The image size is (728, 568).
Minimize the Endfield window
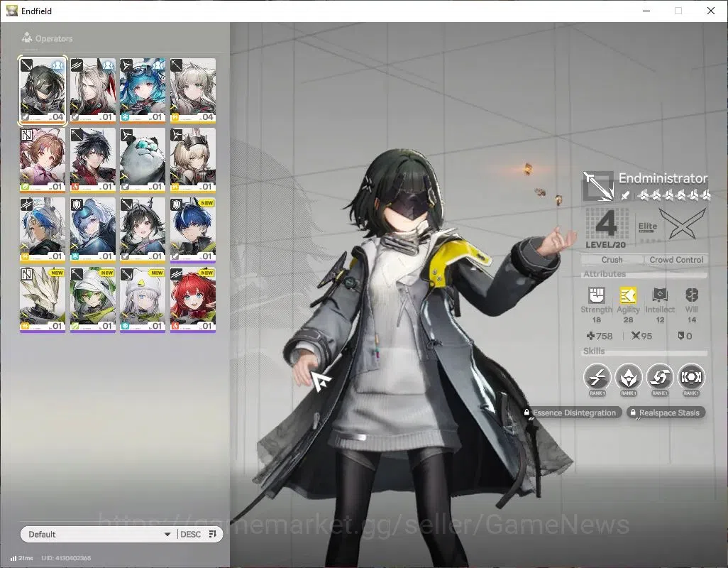coord(646,11)
